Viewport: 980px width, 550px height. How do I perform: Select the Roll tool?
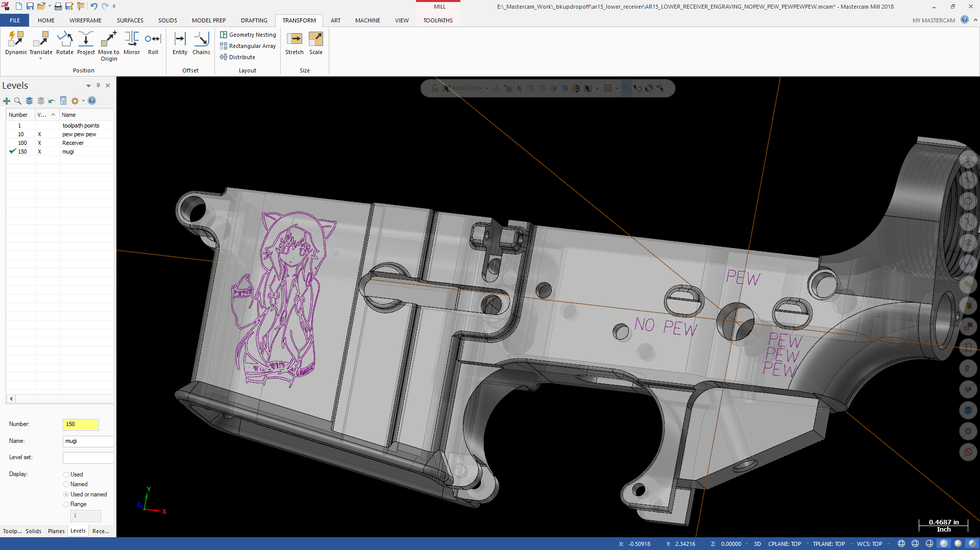[x=153, y=43]
